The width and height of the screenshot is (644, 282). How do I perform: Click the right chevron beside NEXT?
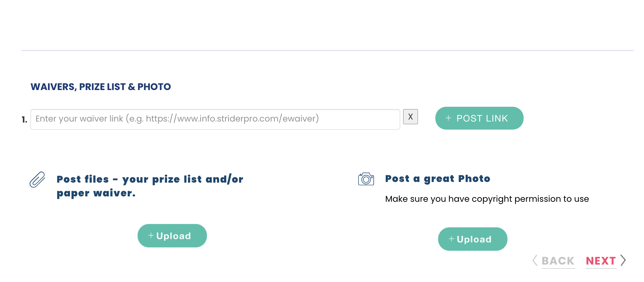[x=623, y=261]
